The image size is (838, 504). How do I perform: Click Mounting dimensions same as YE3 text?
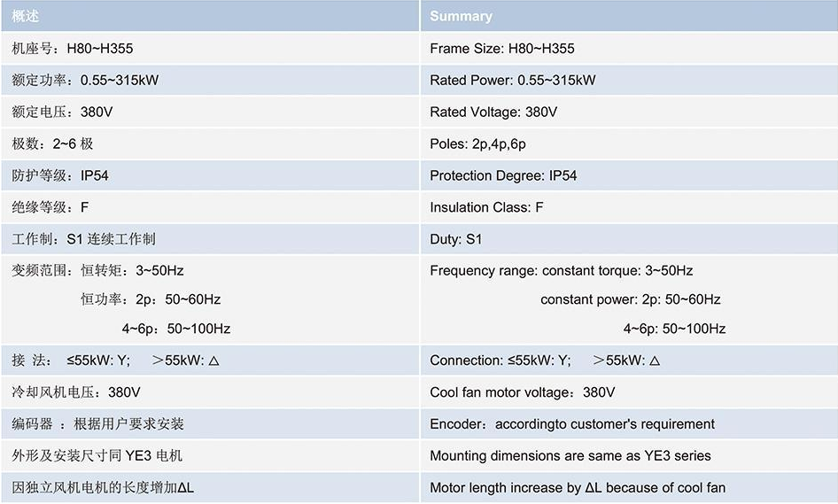(570, 456)
